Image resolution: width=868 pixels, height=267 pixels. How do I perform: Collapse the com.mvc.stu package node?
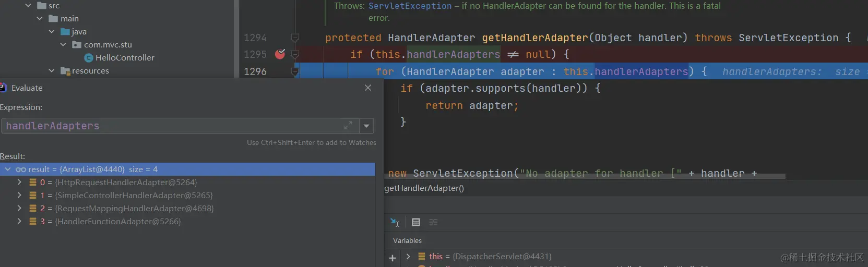63,44
